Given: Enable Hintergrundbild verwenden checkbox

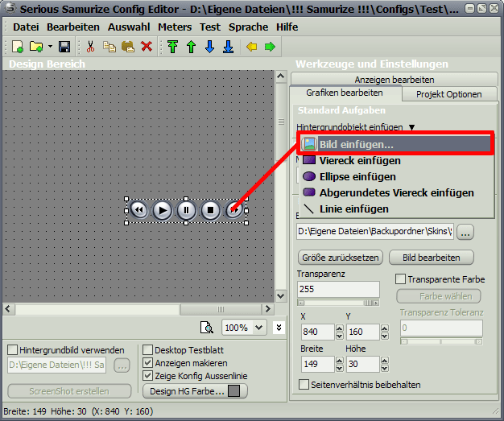Looking at the screenshot, I should tap(13, 350).
